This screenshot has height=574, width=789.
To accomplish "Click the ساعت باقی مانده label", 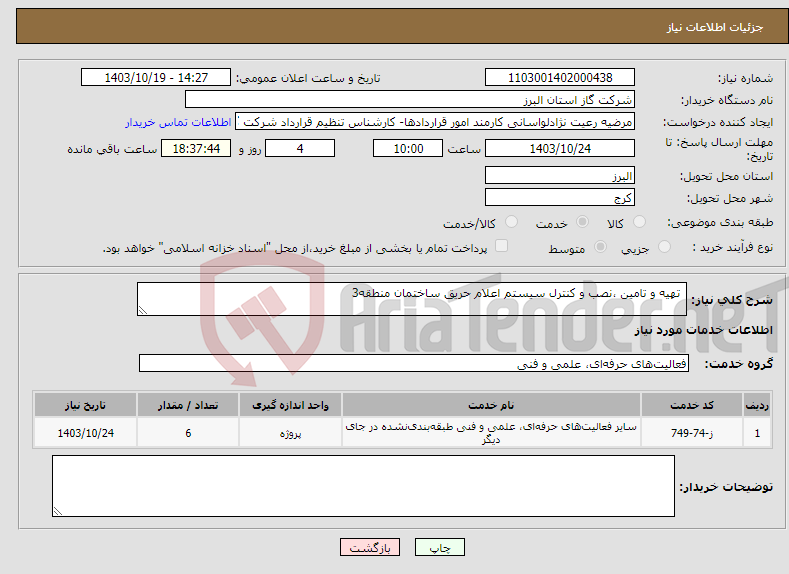I will pyautogui.click(x=112, y=149).
